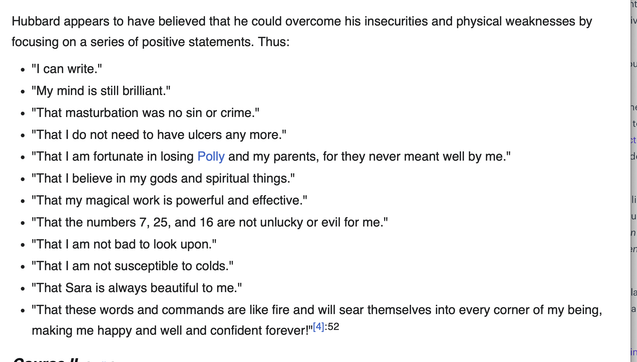Viewport: 637px width, 362px height.
Task: Click the intro paragraph starting "Hubbard appears"
Action: tap(302, 31)
